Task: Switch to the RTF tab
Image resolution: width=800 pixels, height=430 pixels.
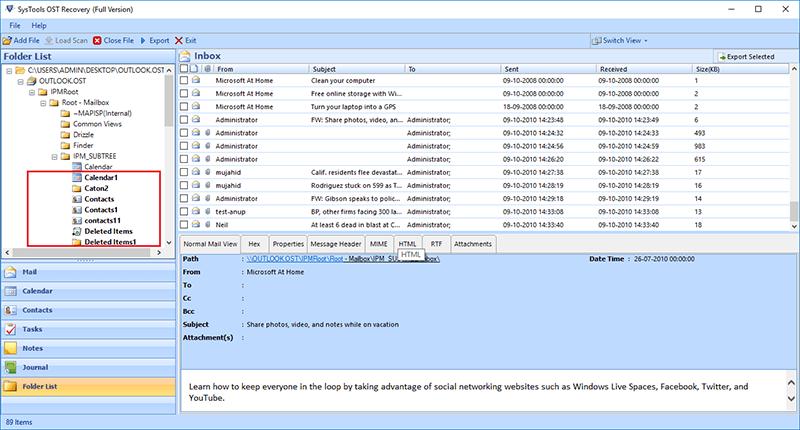Action: coord(436,244)
